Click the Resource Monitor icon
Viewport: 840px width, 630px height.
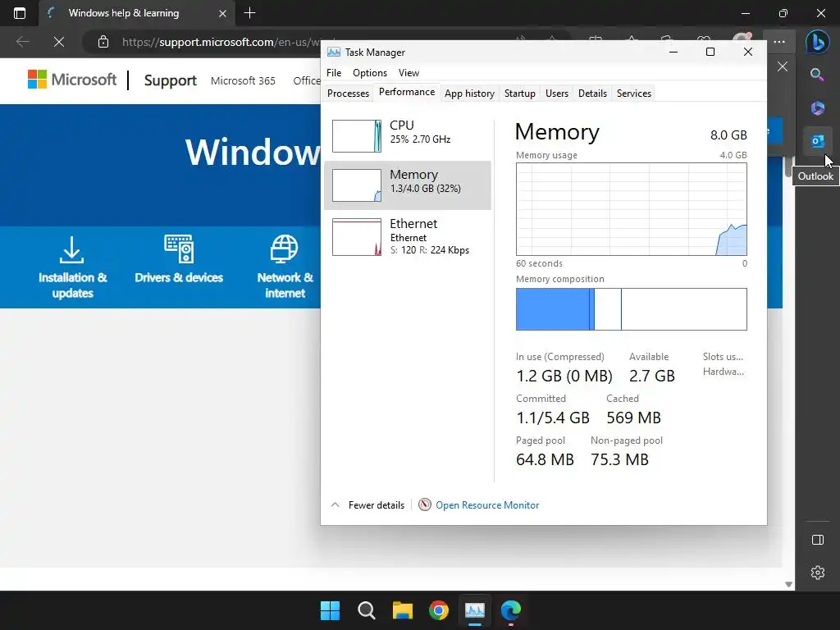(x=425, y=504)
